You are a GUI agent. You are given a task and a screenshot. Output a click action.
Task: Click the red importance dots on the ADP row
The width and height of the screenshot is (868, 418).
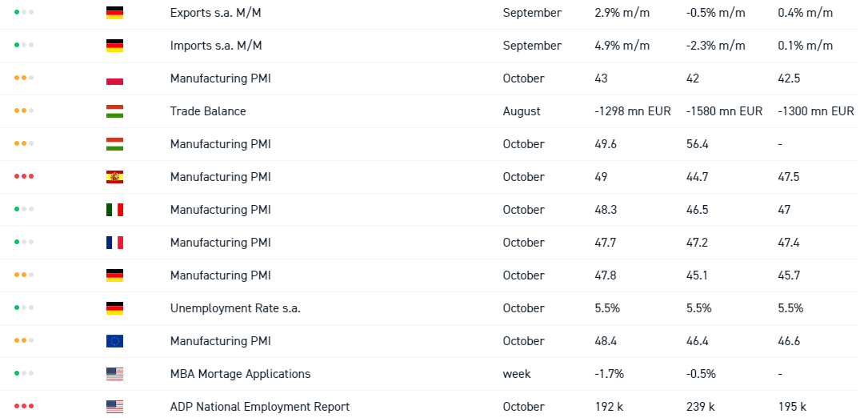point(24,407)
